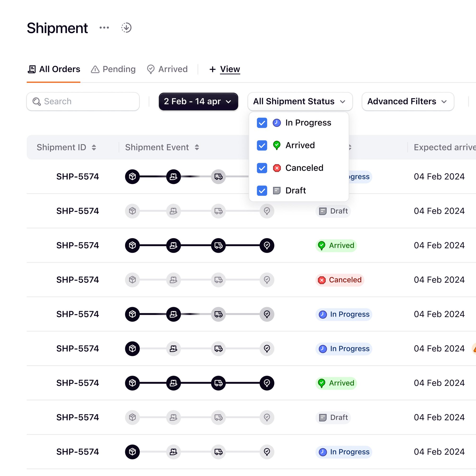
Task: Toggle the Arrived checkbox in the dropdown
Action: point(262,145)
